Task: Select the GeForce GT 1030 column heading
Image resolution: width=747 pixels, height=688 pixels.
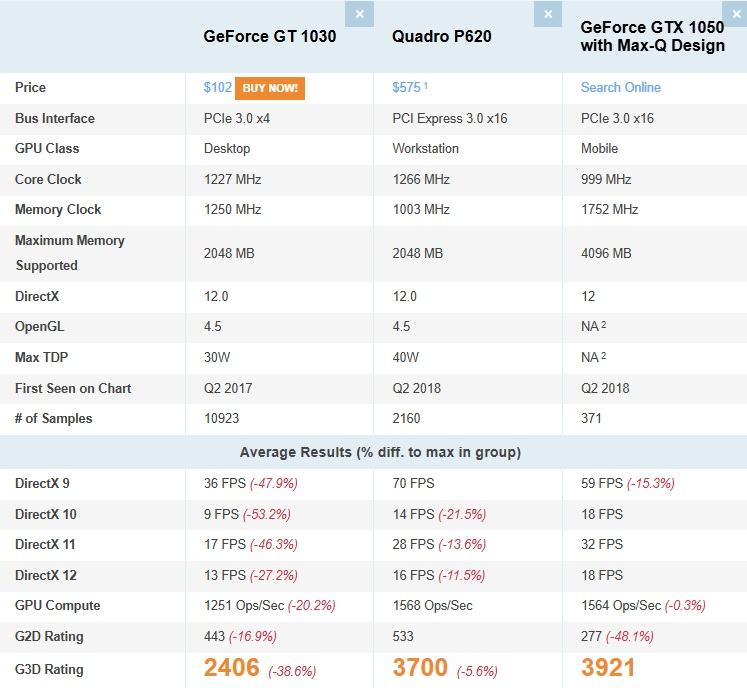Action: (x=269, y=37)
